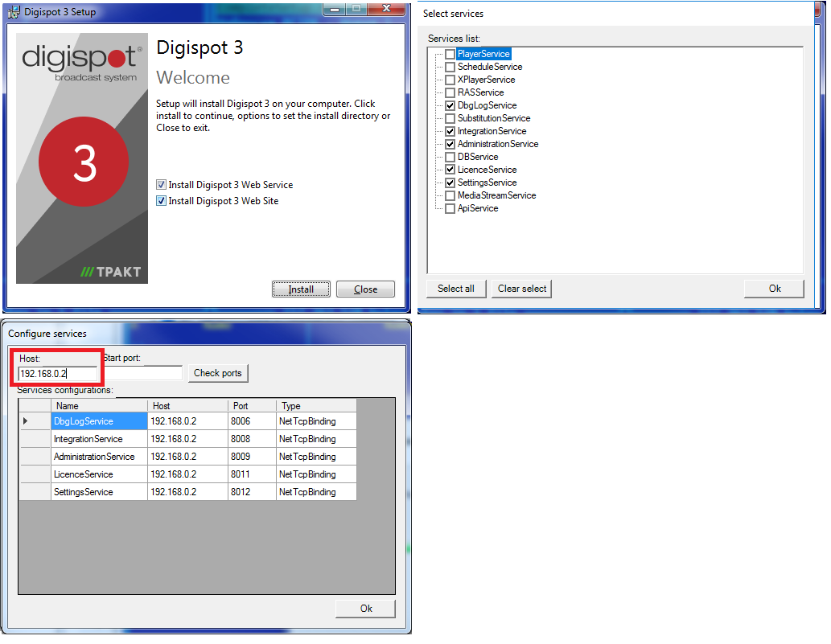Screen dimensions: 831x644
Task: Select the ScheduleService label in services list
Action: click(490, 67)
